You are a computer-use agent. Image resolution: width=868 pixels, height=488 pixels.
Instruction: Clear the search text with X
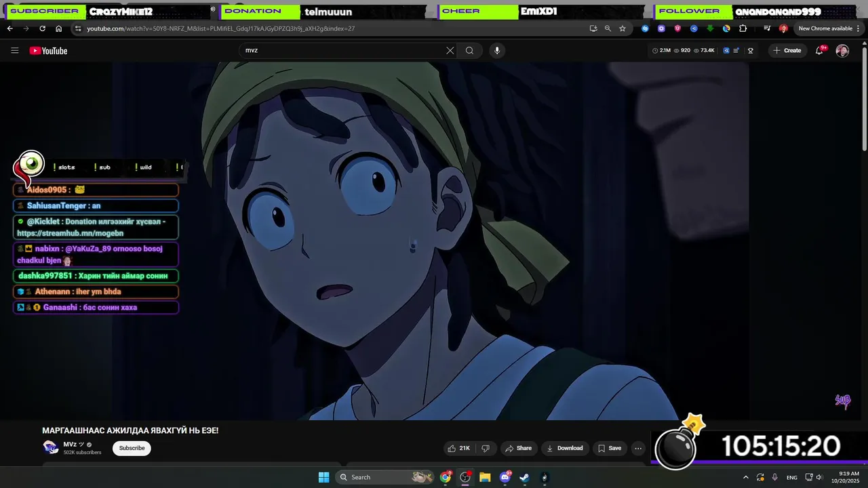point(450,50)
